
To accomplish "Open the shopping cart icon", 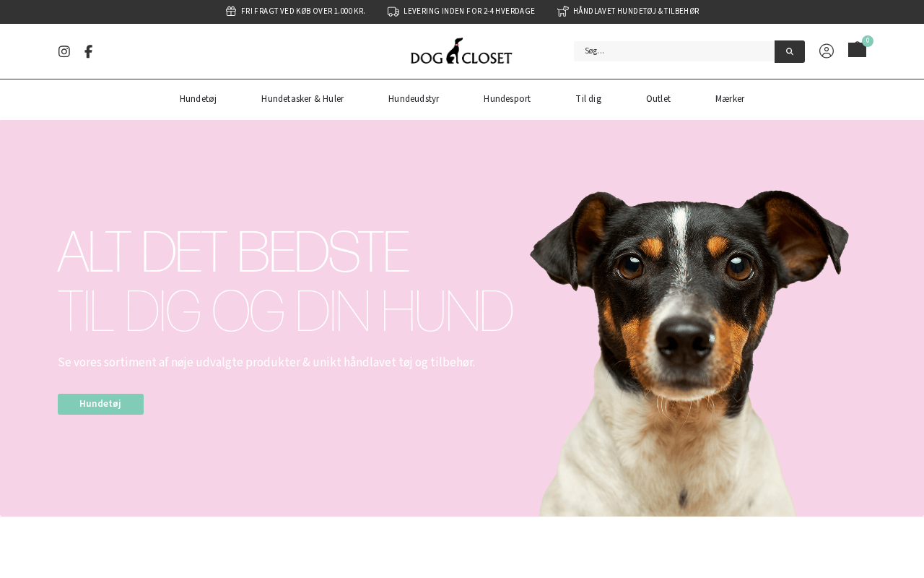I will 857,50.
